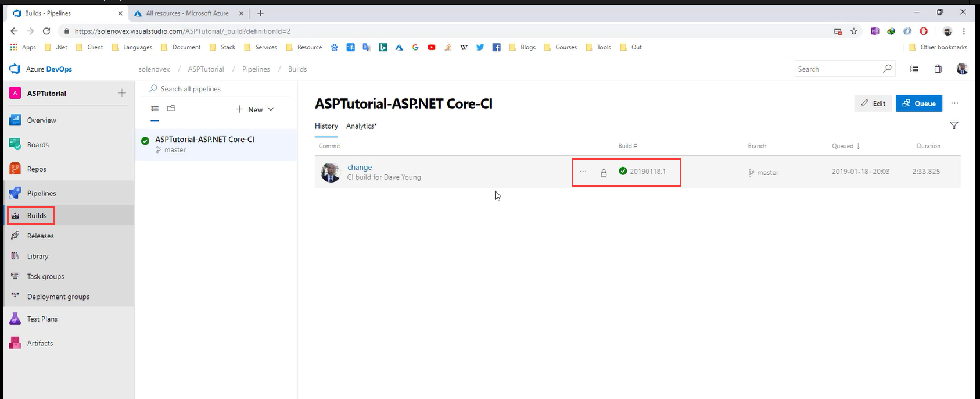Go back to the previous page
The height and width of the screenshot is (399, 980).
(x=14, y=31)
